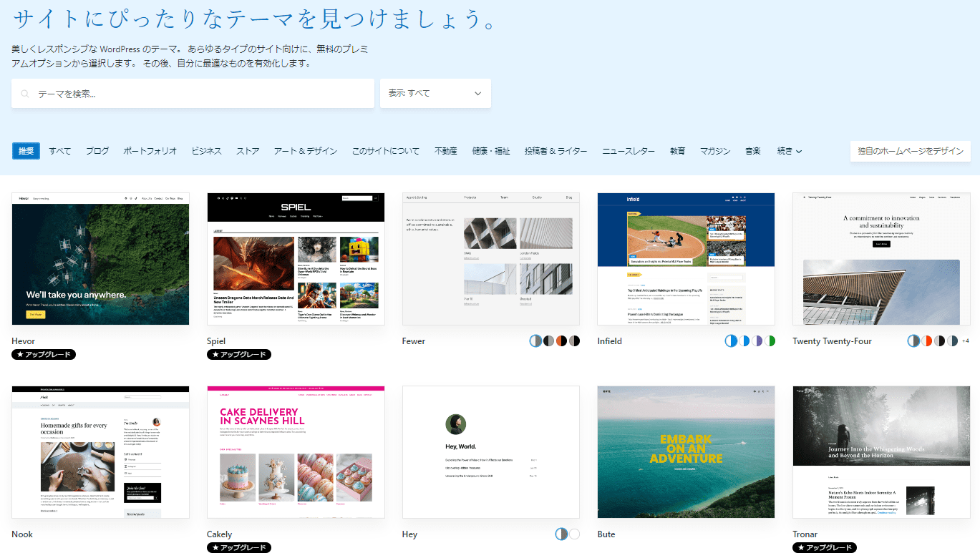
Task: Pick the orange style swatch for Fewer
Action: (x=562, y=341)
